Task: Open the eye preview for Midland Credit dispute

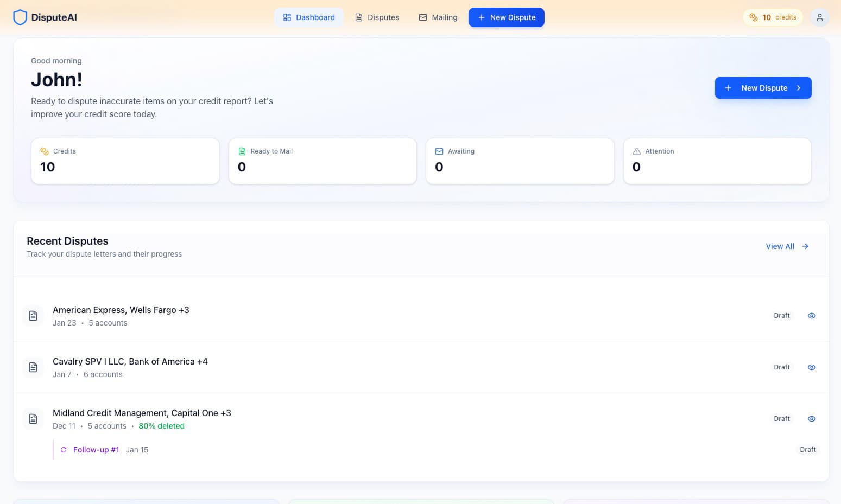Action: point(811,418)
